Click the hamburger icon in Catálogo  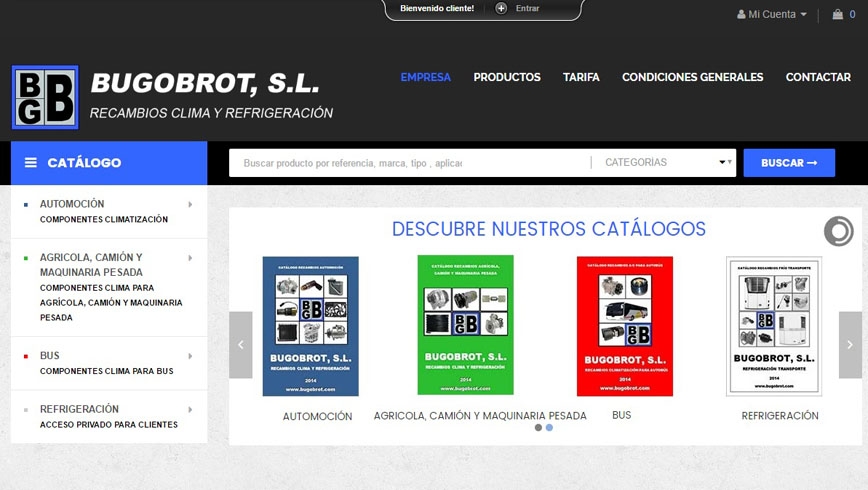click(x=31, y=163)
